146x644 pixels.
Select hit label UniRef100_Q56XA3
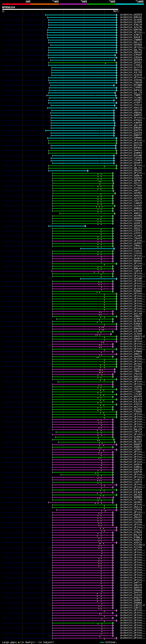(131, 53)
